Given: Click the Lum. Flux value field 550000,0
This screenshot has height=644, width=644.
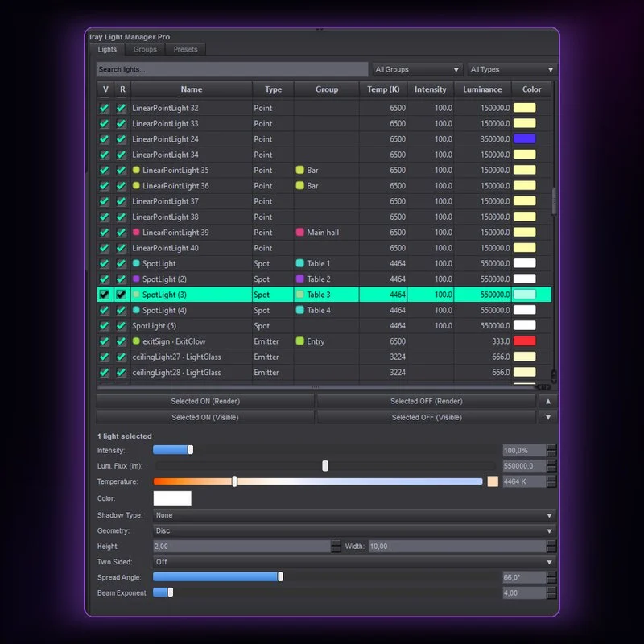Looking at the screenshot, I should [x=525, y=466].
